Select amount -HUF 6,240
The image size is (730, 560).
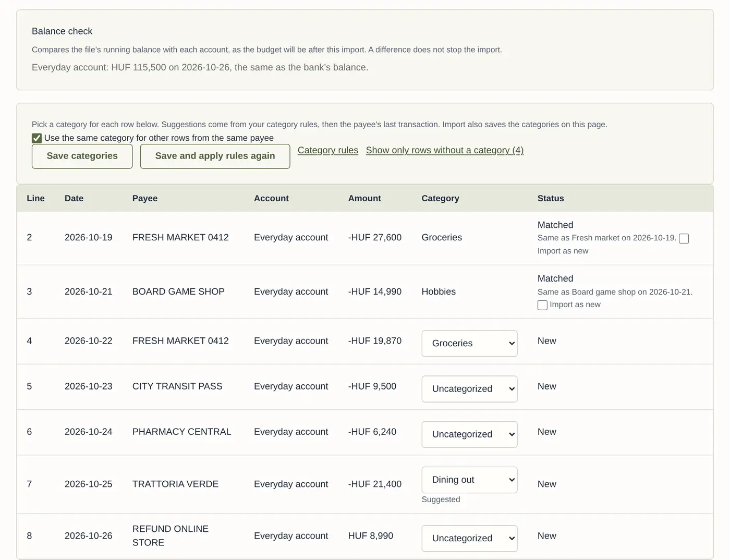372,432
